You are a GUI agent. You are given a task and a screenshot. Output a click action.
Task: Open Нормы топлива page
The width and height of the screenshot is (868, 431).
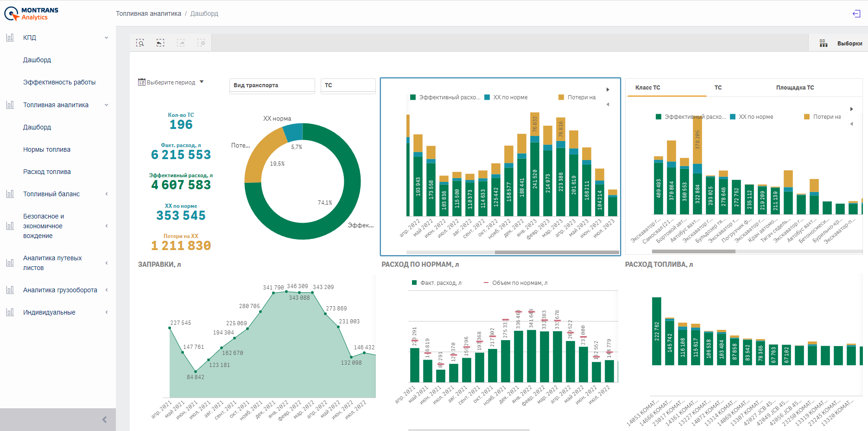tap(47, 149)
